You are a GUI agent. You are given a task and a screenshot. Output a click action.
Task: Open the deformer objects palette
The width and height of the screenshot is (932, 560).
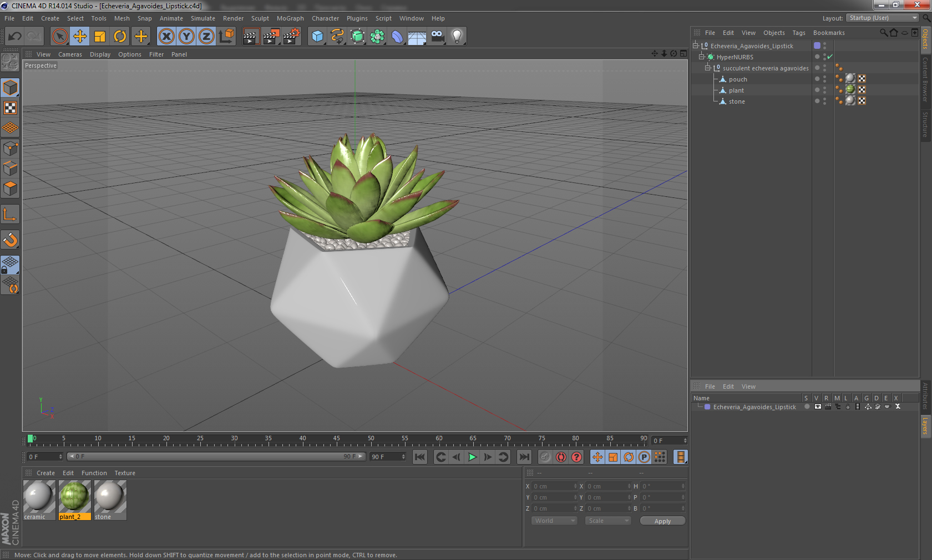click(x=397, y=37)
